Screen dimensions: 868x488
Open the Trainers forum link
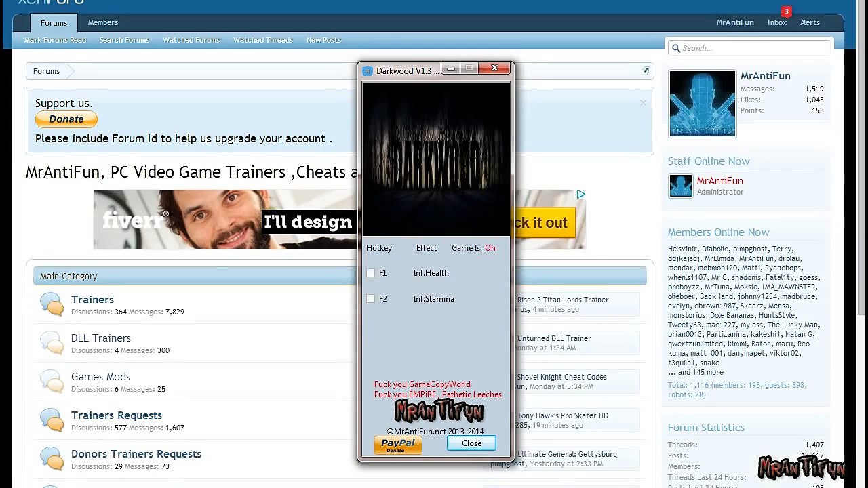pyautogui.click(x=92, y=300)
